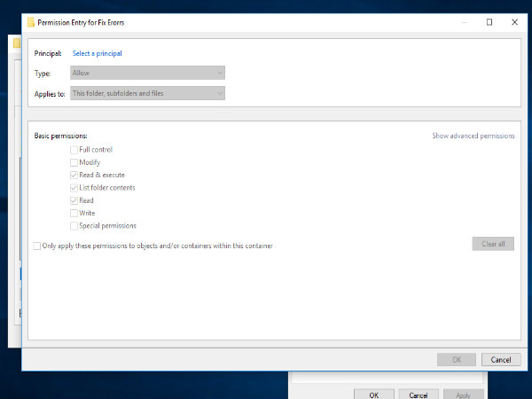Enable 'Only apply these permissions' checkbox
The width and height of the screenshot is (532, 399).
point(36,246)
